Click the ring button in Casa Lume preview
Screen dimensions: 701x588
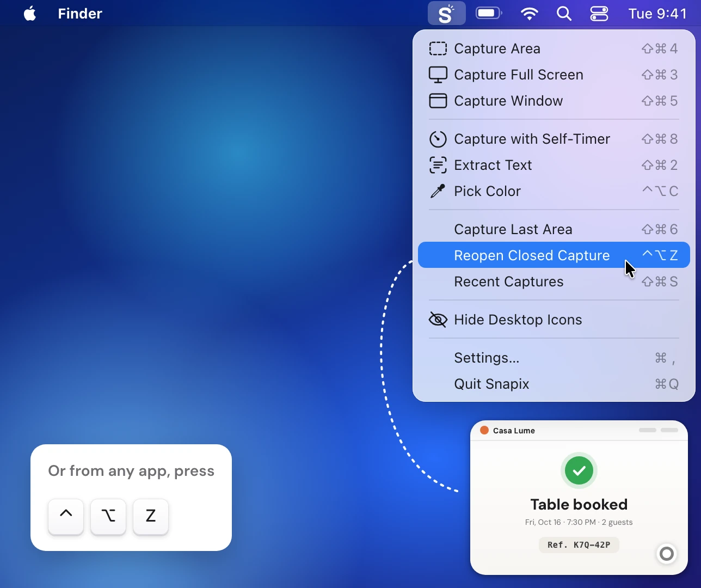click(667, 554)
